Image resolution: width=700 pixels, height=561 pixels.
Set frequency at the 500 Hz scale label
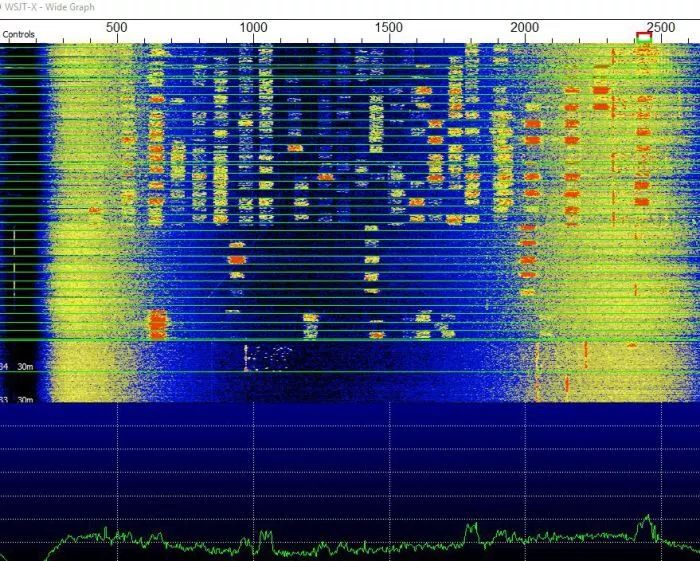coord(116,27)
